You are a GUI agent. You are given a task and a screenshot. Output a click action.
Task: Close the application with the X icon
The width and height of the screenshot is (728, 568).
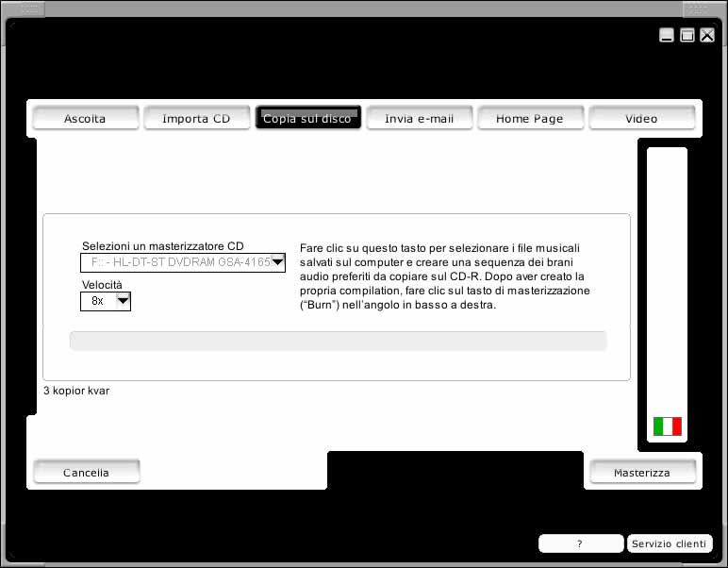coord(707,35)
